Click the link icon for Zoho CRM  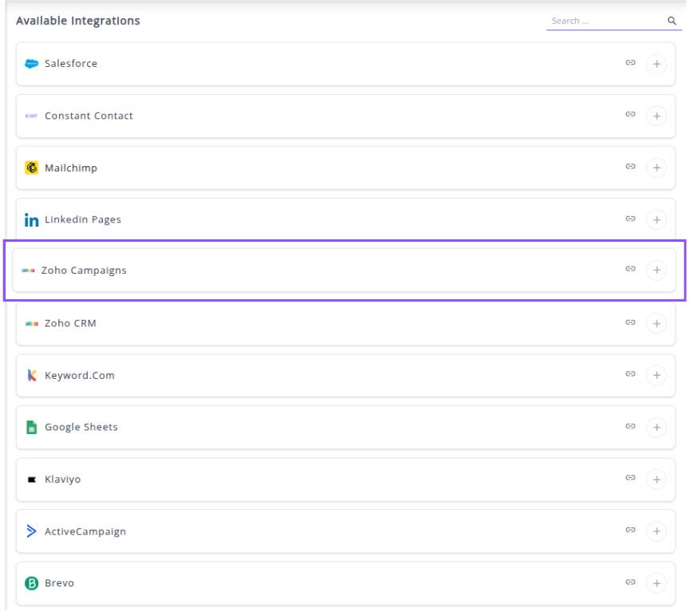pyautogui.click(x=630, y=322)
